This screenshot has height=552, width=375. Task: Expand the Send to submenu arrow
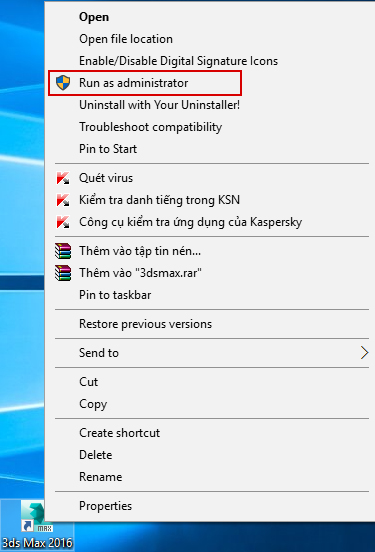pos(364,353)
